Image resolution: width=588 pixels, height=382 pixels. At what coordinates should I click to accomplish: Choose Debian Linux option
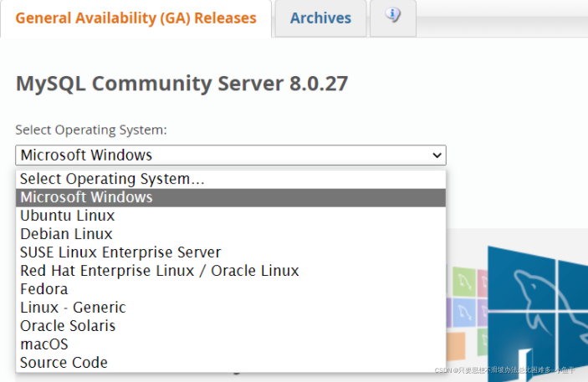[231, 234]
